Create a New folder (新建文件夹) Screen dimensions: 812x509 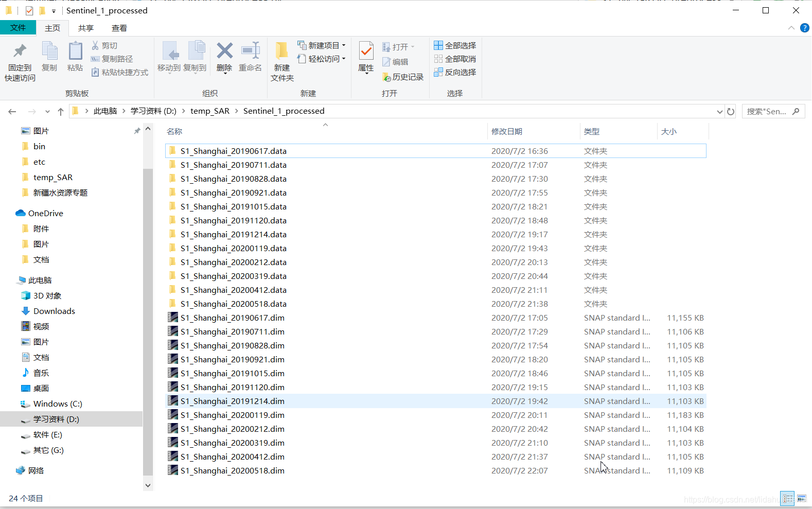click(x=282, y=62)
